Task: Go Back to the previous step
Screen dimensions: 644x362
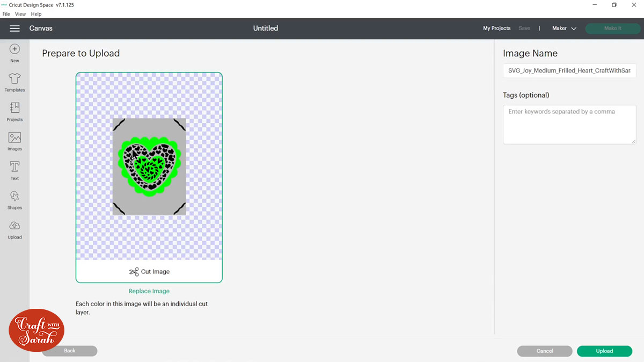Action: (x=69, y=351)
